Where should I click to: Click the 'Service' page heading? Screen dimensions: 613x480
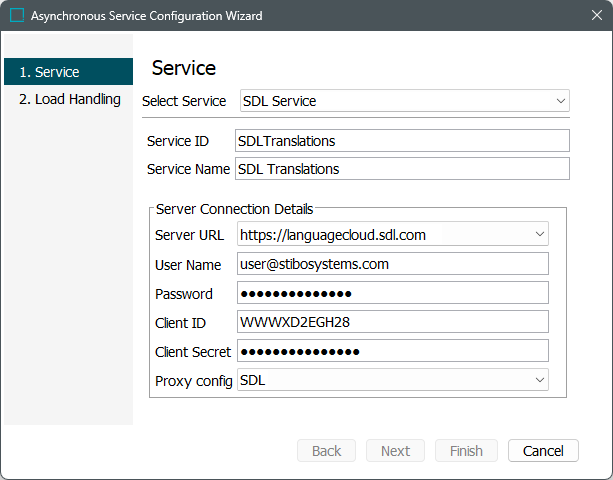click(184, 68)
